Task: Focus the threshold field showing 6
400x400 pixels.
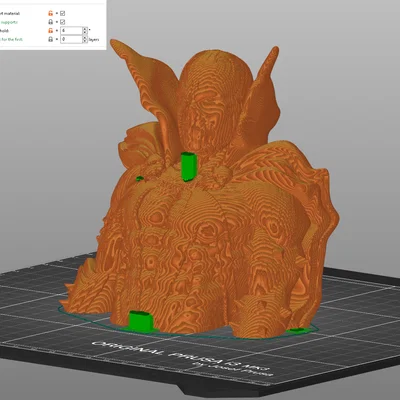Action: pos(71,31)
